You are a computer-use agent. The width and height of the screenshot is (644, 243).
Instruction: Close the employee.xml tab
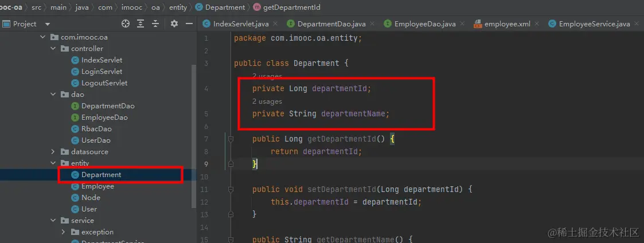537,24
